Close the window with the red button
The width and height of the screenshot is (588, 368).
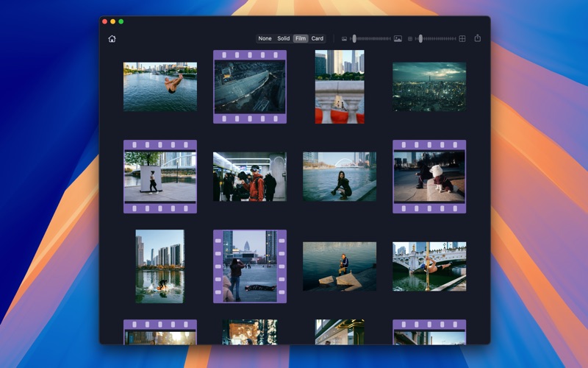104,21
